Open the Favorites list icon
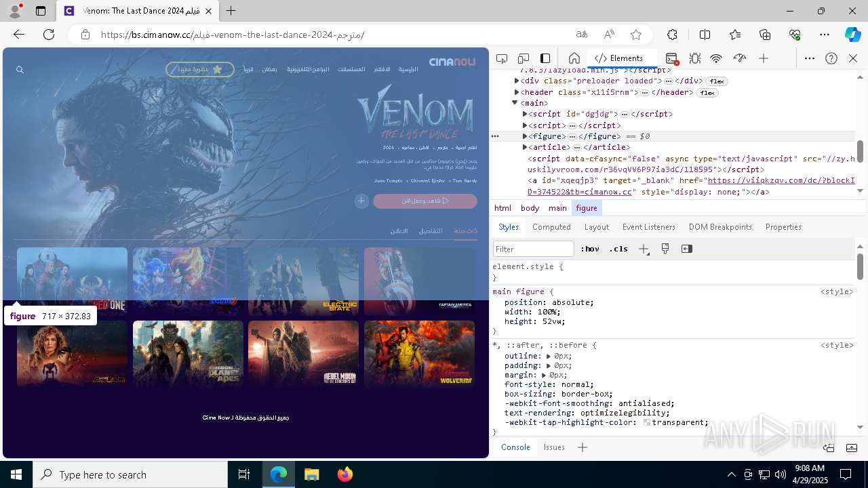Viewport: 868px width, 488px height. [x=735, y=35]
